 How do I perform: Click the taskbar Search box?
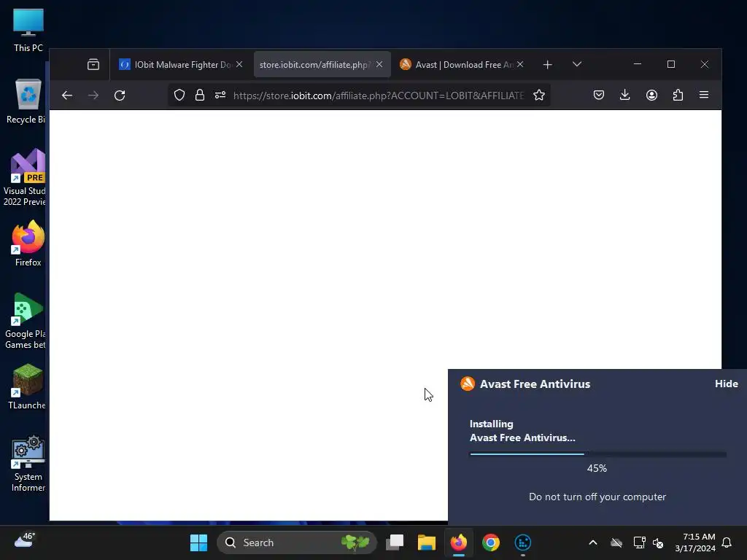tap(297, 542)
